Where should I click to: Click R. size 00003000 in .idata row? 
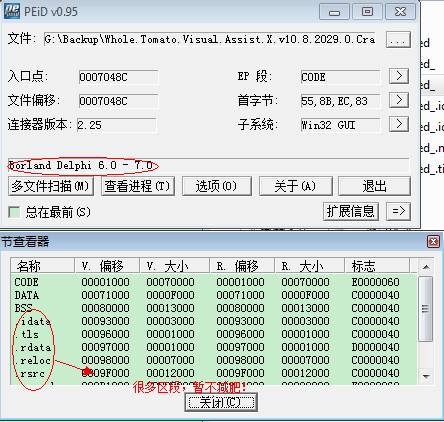tap(305, 321)
